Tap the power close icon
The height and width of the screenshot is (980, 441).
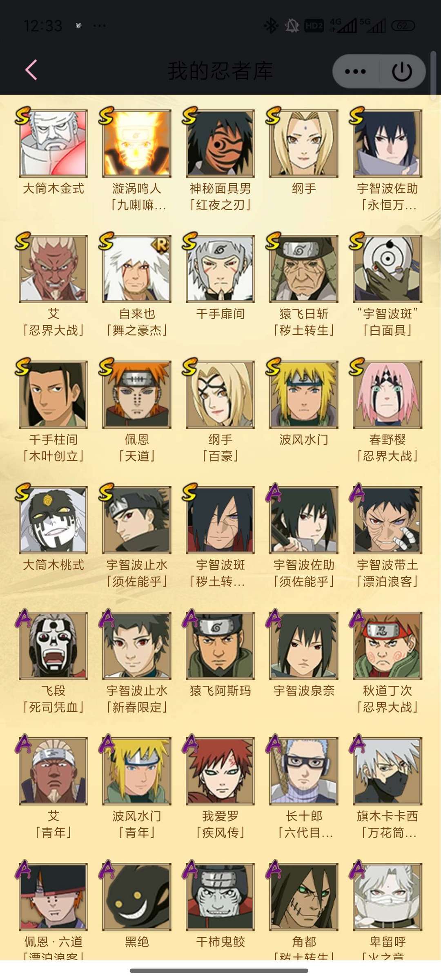point(402,71)
